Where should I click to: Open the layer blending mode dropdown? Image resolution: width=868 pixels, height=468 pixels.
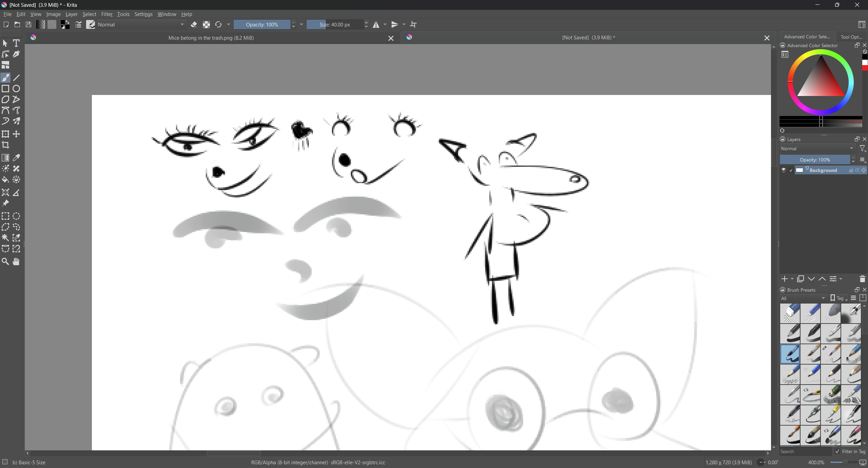pos(817,149)
